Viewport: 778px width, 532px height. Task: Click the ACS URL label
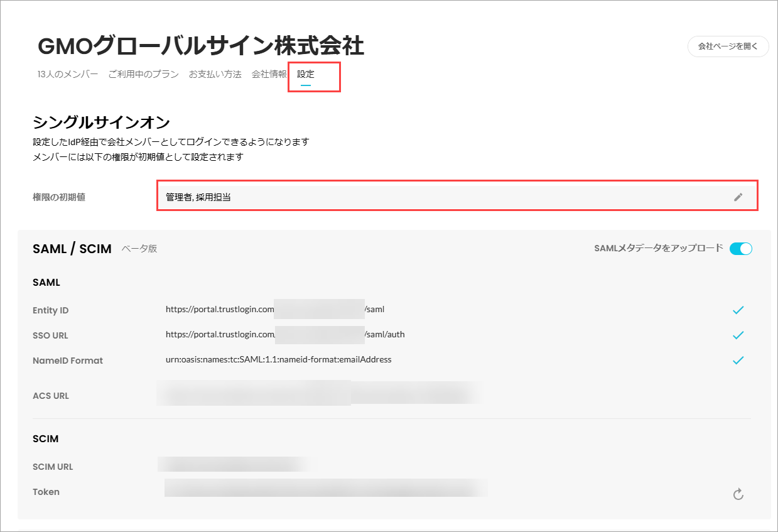pos(51,396)
